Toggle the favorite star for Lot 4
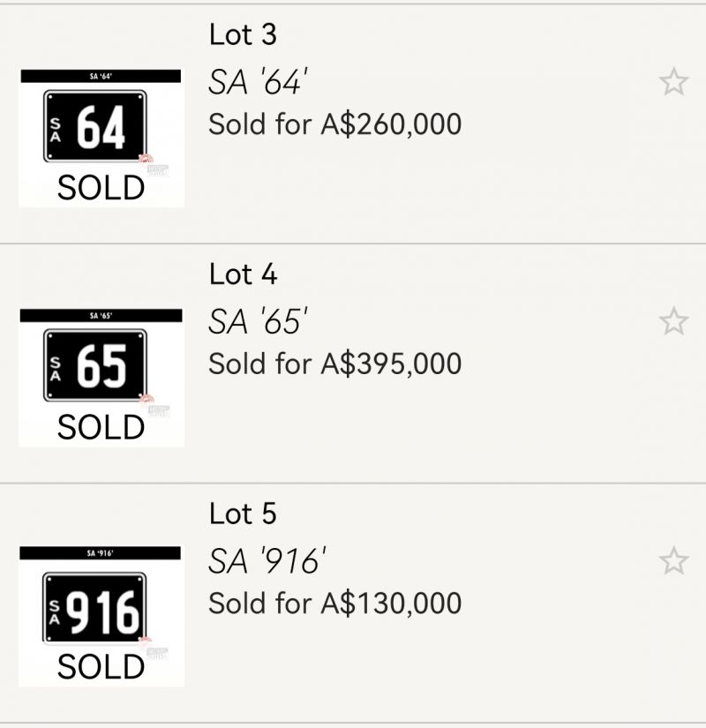 (673, 321)
